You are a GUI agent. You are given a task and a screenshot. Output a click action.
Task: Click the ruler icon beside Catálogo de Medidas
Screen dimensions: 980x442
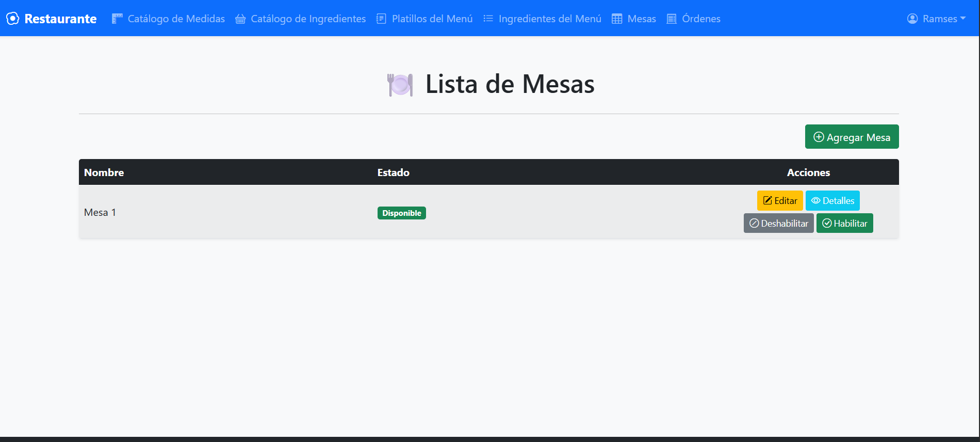(117, 19)
